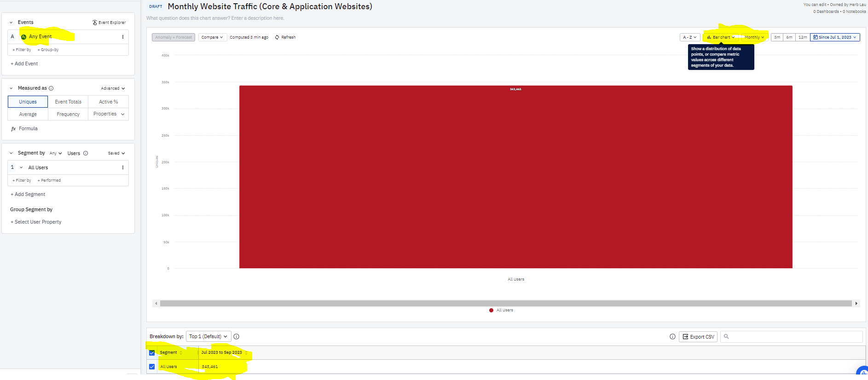Image resolution: width=868 pixels, height=380 pixels.
Task: Select the Event Totals measurement tab
Action: (x=68, y=102)
